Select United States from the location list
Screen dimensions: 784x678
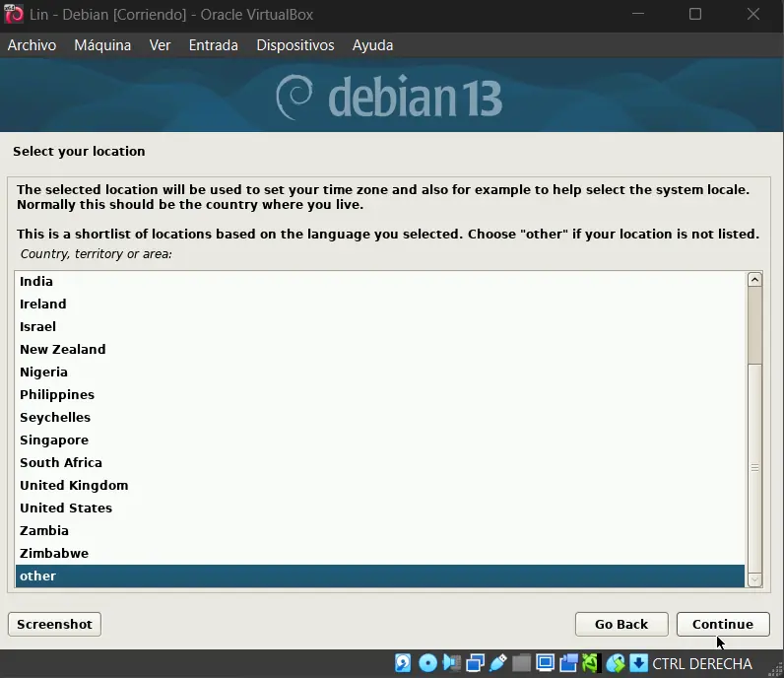click(x=66, y=508)
